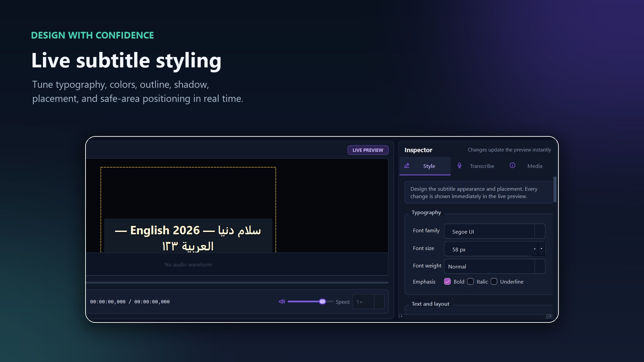Increase font size with the up arrow

click(535, 249)
